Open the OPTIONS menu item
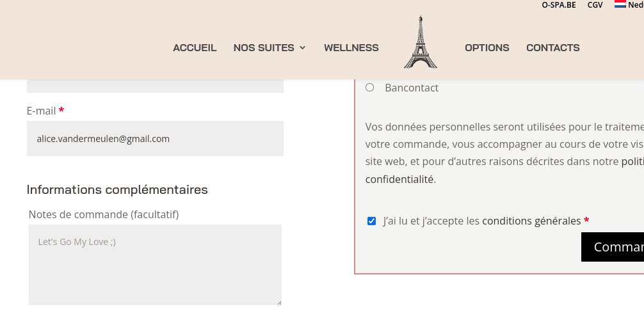This screenshot has width=644, height=325. [x=487, y=47]
